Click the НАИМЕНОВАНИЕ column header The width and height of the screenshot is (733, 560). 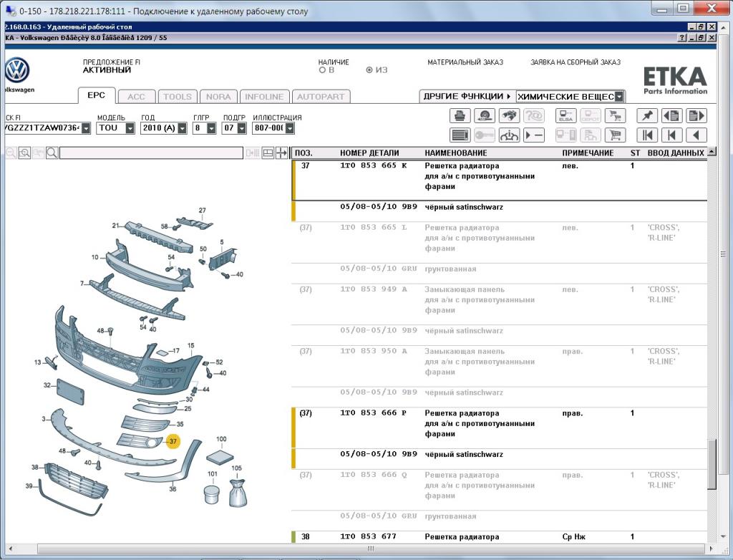(x=456, y=153)
